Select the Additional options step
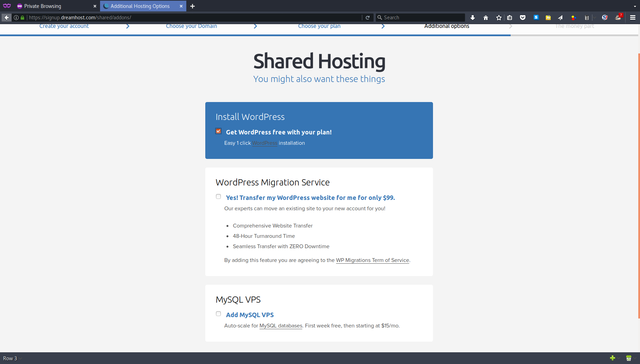 [x=447, y=26]
